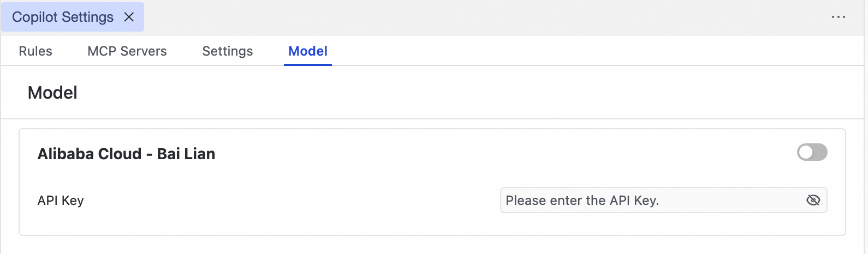868x254 pixels.
Task: Click the API Key label
Action: point(61,201)
